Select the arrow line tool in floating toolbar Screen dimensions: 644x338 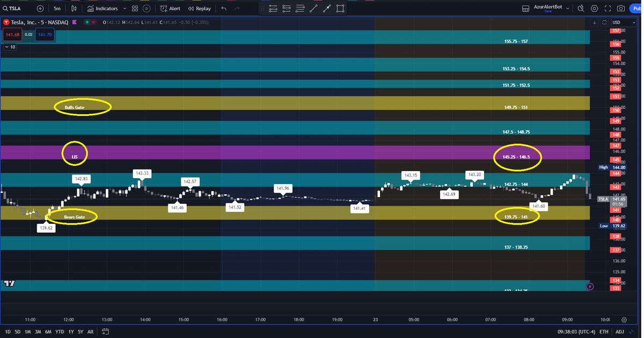327,9
